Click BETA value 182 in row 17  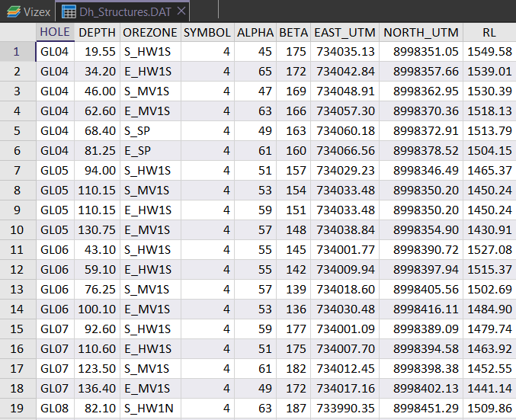293,369
